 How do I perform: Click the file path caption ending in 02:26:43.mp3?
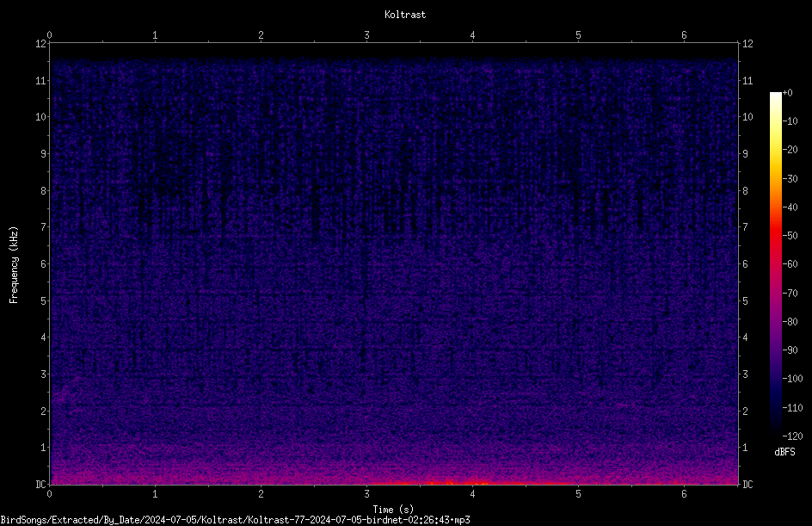tap(235, 520)
